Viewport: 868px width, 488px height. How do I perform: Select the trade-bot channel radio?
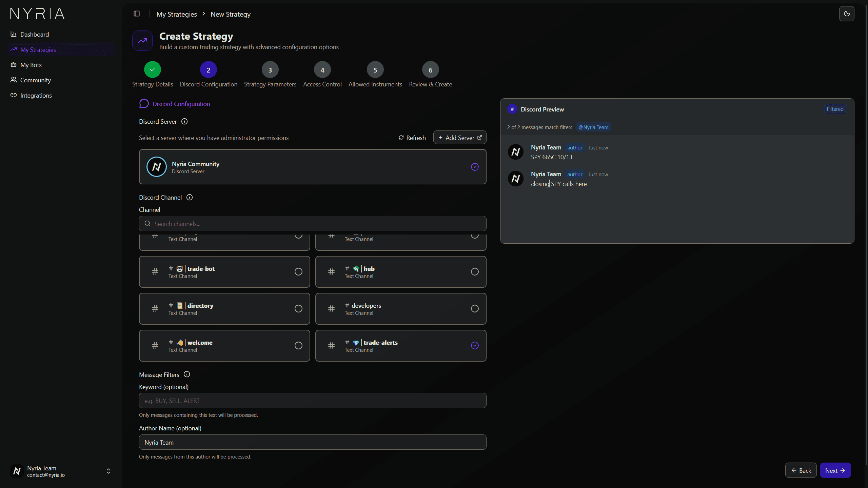point(298,271)
